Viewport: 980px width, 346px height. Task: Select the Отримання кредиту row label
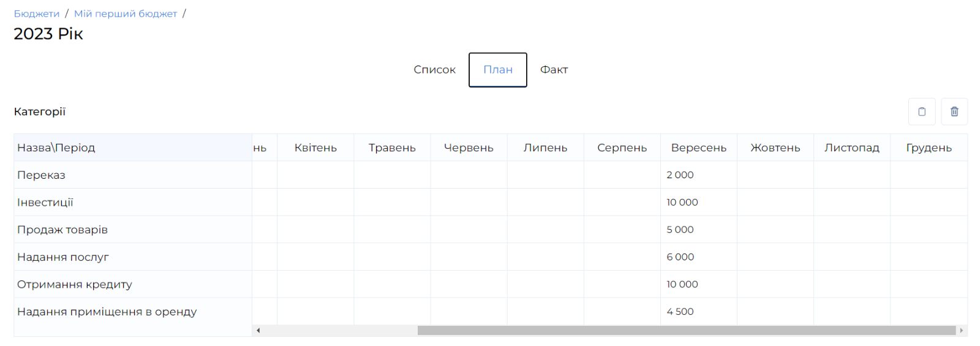75,284
